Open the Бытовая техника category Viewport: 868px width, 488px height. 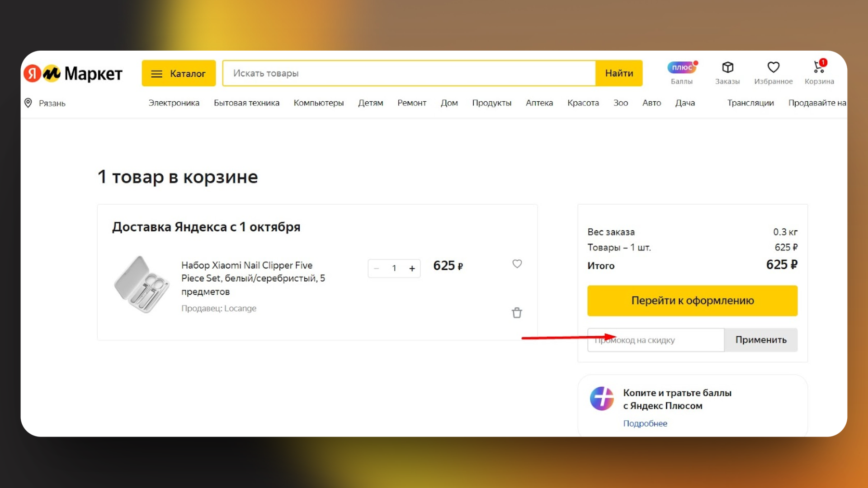[x=246, y=103]
